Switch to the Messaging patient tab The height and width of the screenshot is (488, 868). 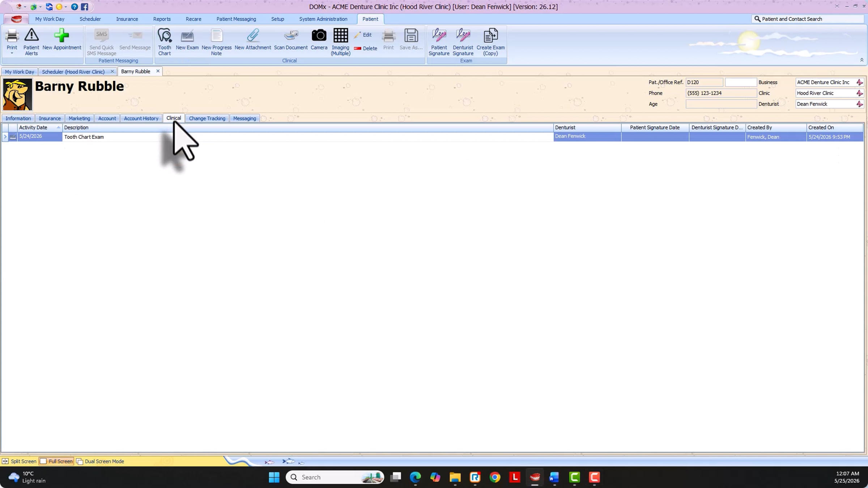tap(244, 118)
